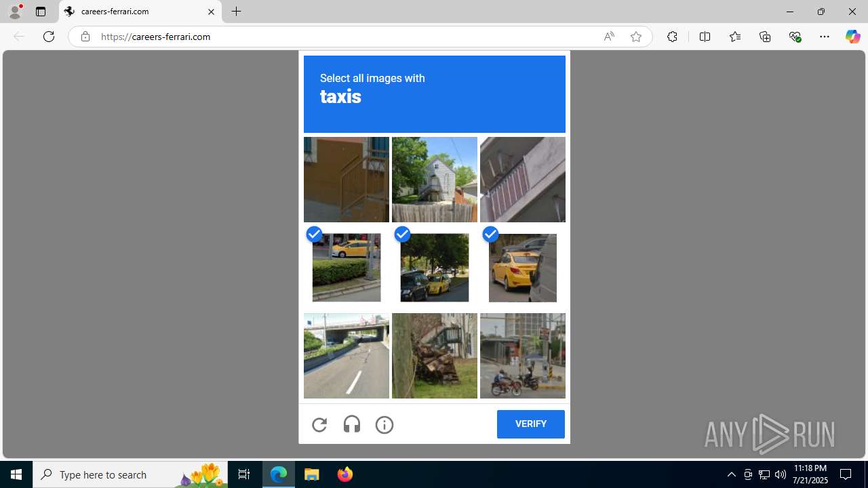This screenshot has width=868, height=488.
Task: Click the VERIFY button
Action: (530, 424)
